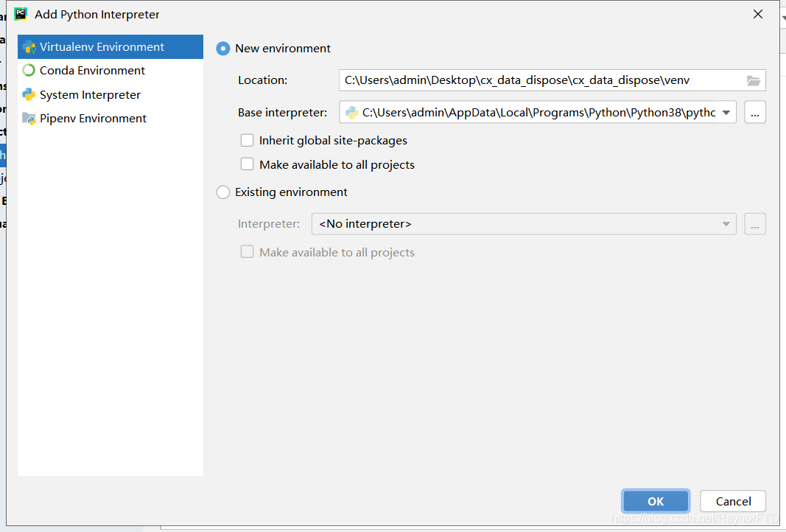Click the Pipenv Environment folder icon

coord(29,119)
